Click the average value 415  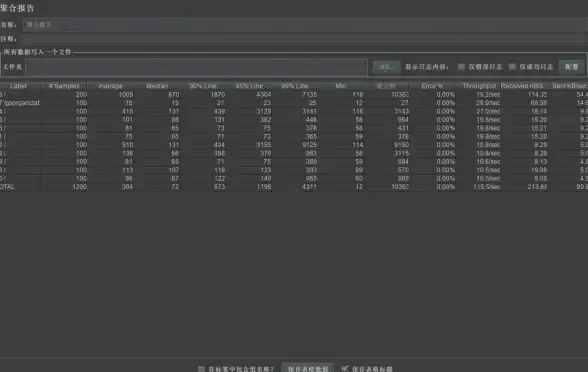click(128, 111)
